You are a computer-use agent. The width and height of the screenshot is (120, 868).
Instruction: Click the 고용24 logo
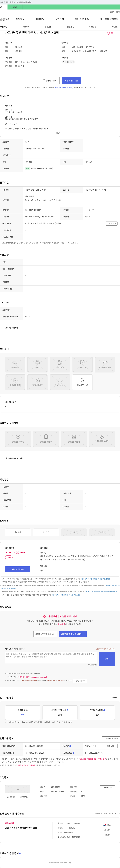(x=5, y=19)
